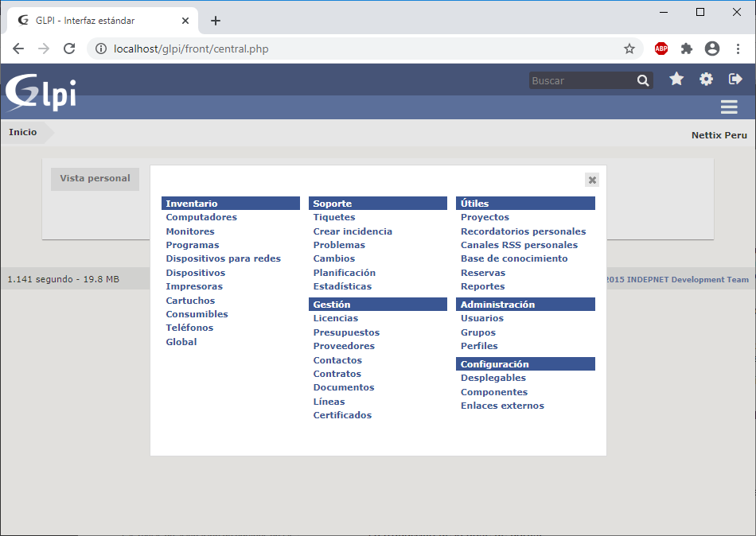Viewport: 756px width, 536px height.
Task: Toggle the hamburger menu icon
Action: (x=728, y=107)
